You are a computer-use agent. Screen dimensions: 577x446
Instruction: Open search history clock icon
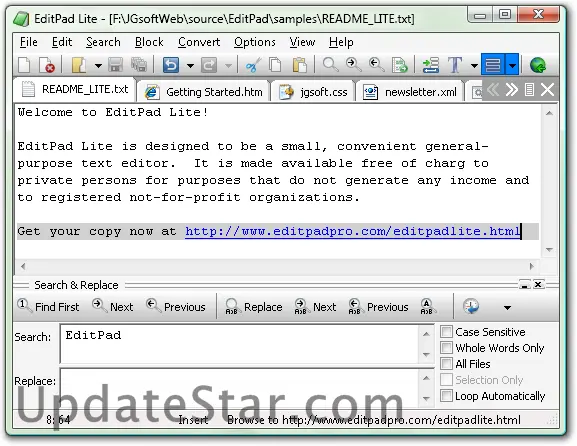coord(471,307)
